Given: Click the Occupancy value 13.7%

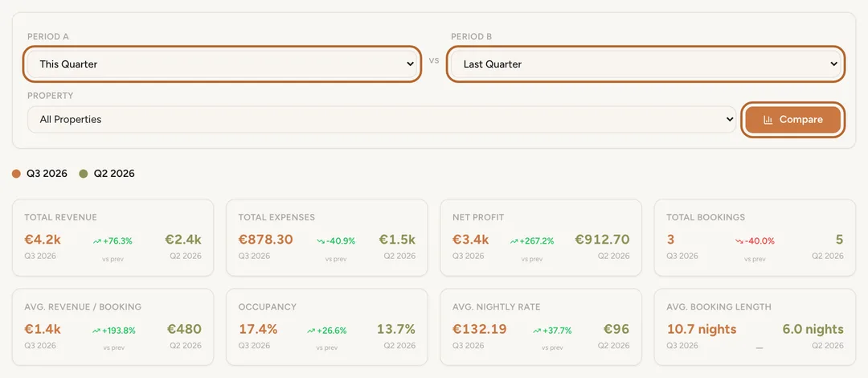Looking at the screenshot, I should point(396,329).
